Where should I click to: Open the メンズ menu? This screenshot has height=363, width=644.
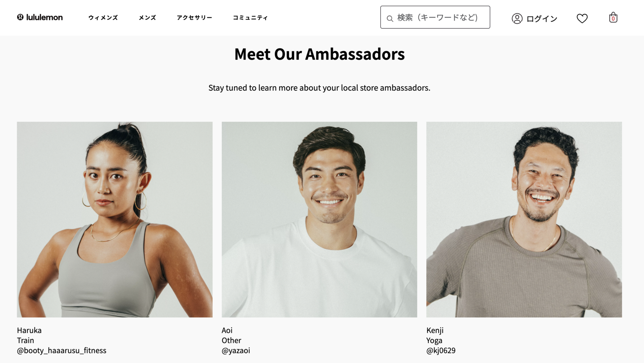147,18
